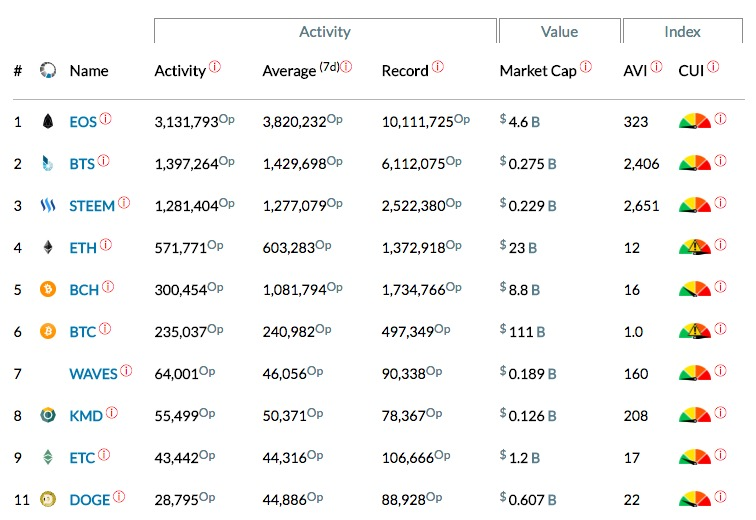Click the info icon next to DOGE name
756x520 pixels.
coord(119,496)
